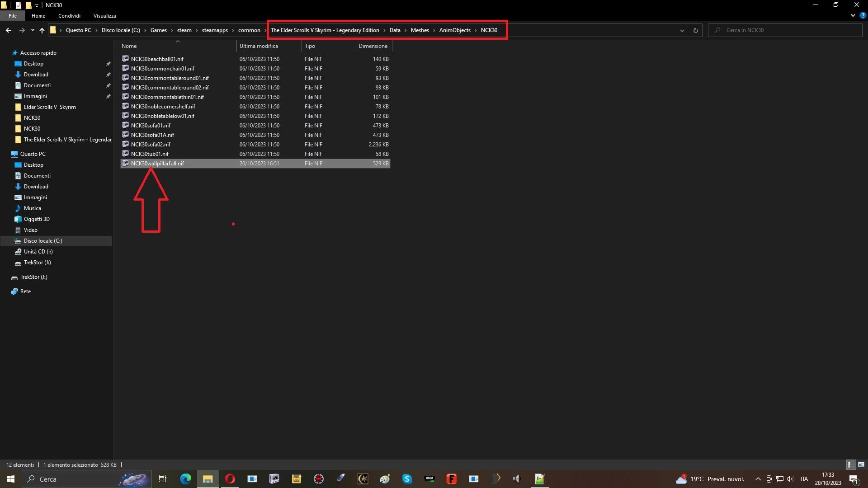Image resolution: width=868 pixels, height=488 pixels.
Task: Sort by Tipo column header
Action: (329, 46)
